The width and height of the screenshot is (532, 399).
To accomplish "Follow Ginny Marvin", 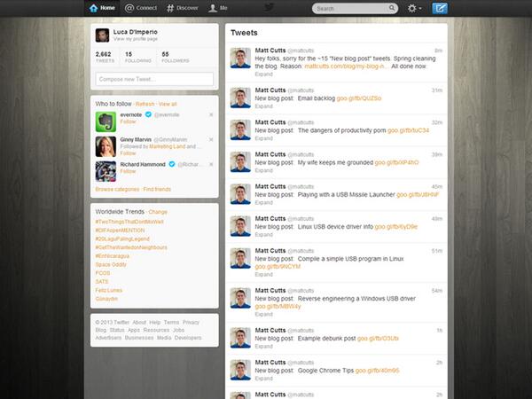I will point(128,153).
